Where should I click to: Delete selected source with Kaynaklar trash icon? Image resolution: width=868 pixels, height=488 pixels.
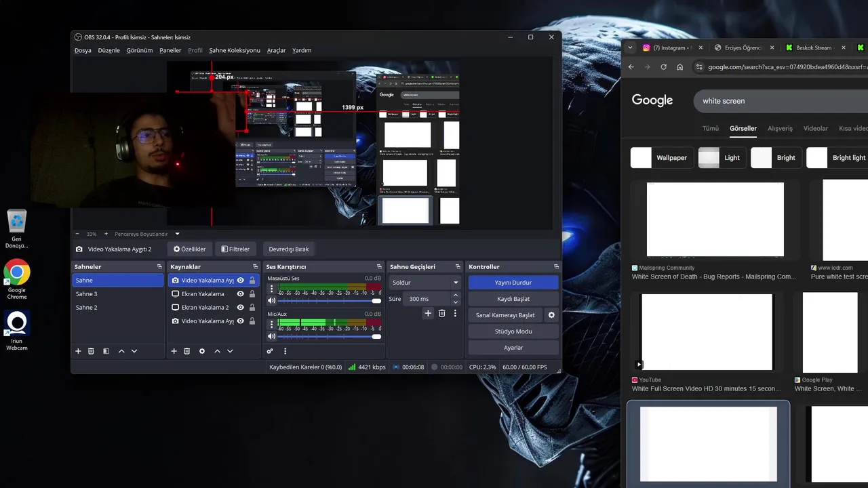point(186,351)
